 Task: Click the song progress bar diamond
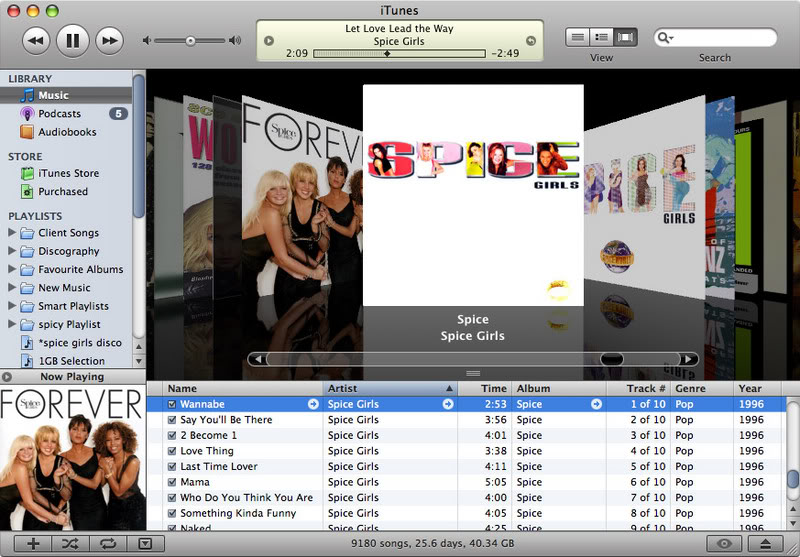[387, 54]
